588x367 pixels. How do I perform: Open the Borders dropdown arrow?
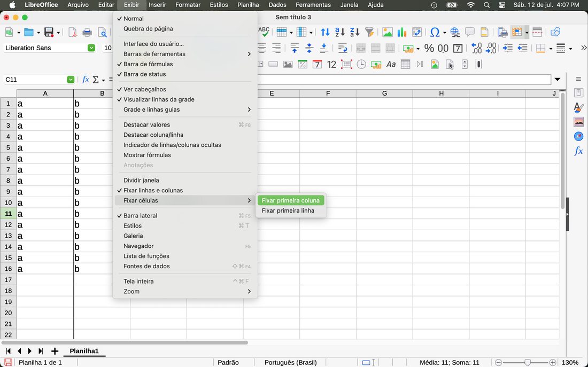(x=551, y=49)
